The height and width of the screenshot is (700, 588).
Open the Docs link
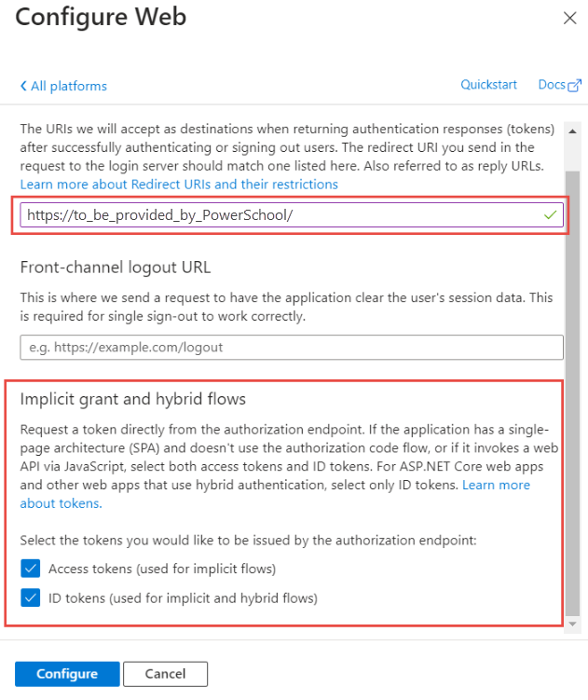[552, 85]
